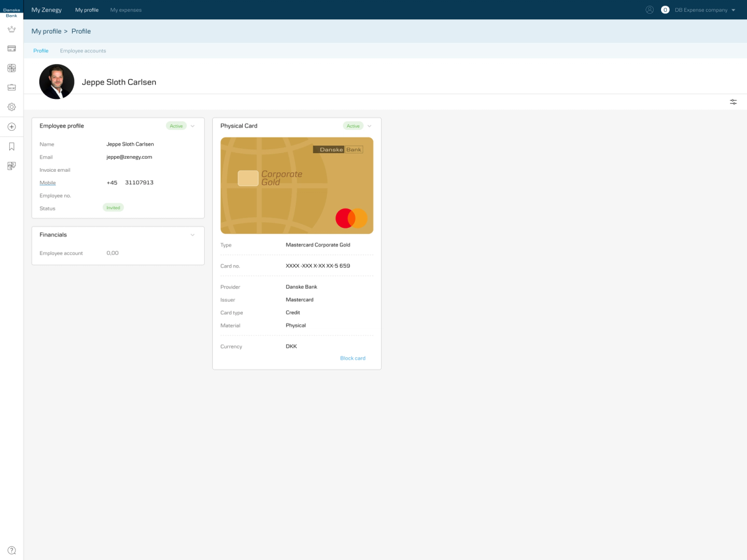Open the credit card icon in sidebar
Image resolution: width=747 pixels, height=560 pixels.
coord(11,49)
